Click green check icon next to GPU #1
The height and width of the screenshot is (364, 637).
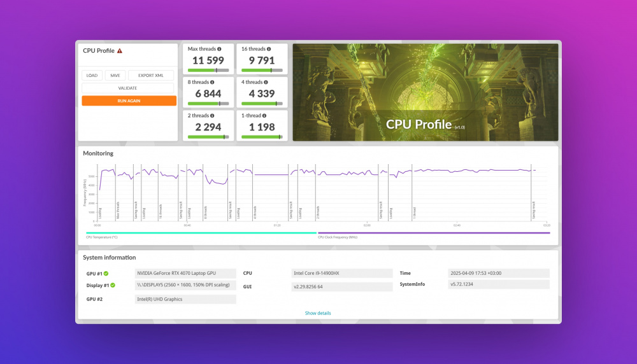coord(106,274)
